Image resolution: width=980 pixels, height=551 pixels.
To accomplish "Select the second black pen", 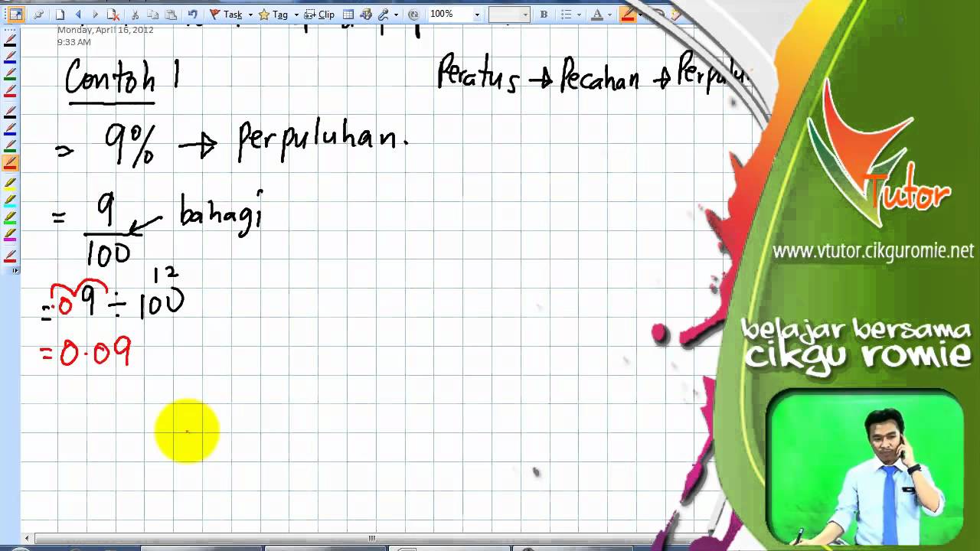I will click(x=10, y=112).
